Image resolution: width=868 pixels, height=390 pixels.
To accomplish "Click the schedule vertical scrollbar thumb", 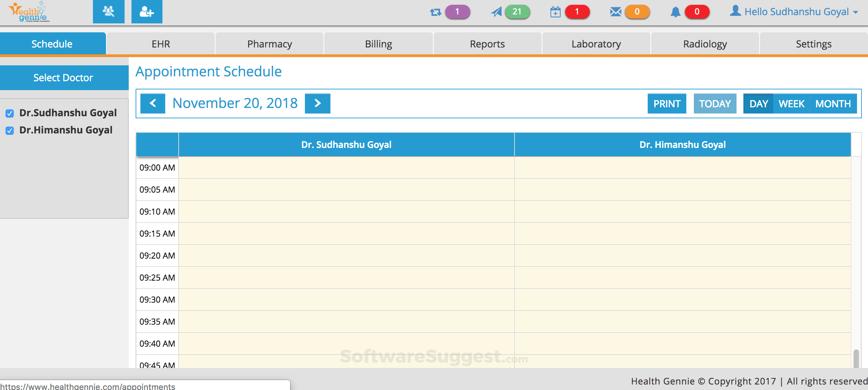I will pyautogui.click(x=856, y=358).
